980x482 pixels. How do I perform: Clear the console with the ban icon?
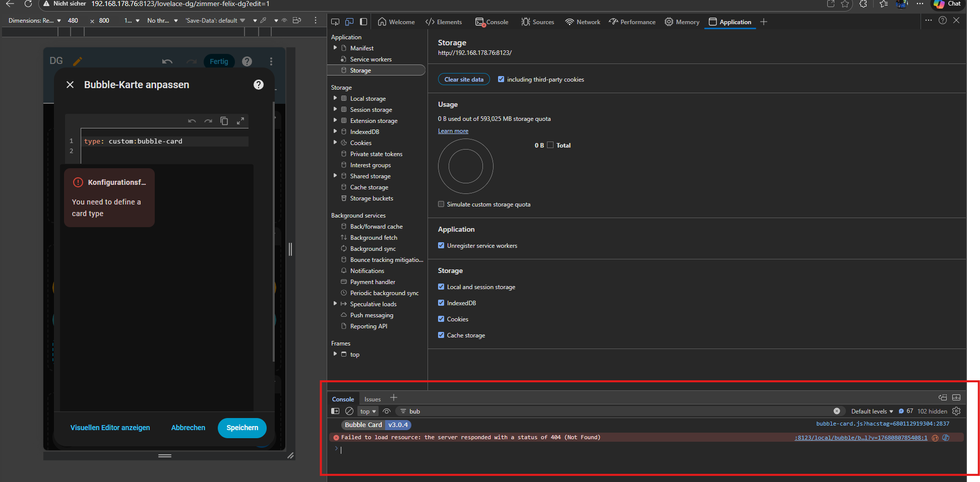coord(349,411)
